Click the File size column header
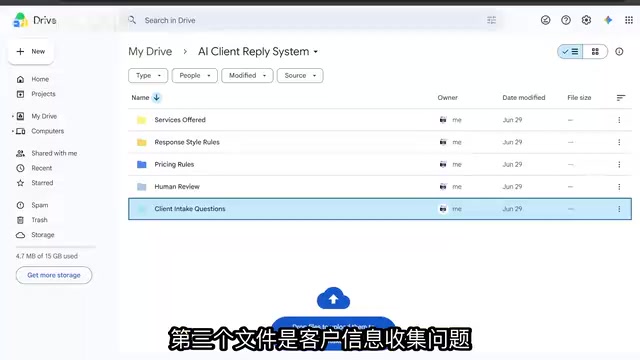640x360 pixels. tap(579, 98)
